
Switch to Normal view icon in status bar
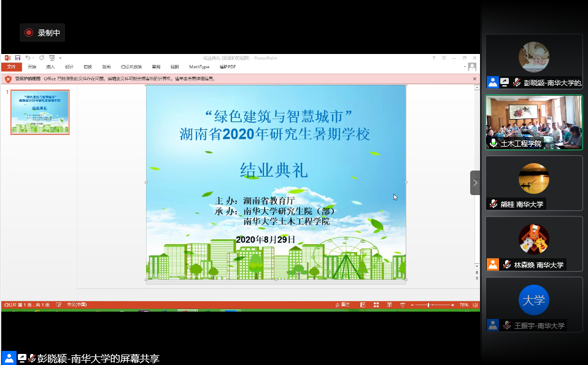362,305
